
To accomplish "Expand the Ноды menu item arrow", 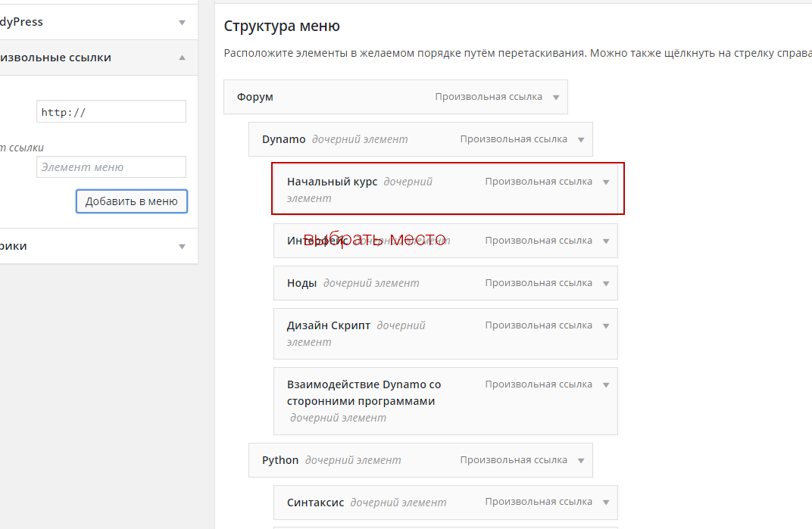I will pyautogui.click(x=606, y=284).
